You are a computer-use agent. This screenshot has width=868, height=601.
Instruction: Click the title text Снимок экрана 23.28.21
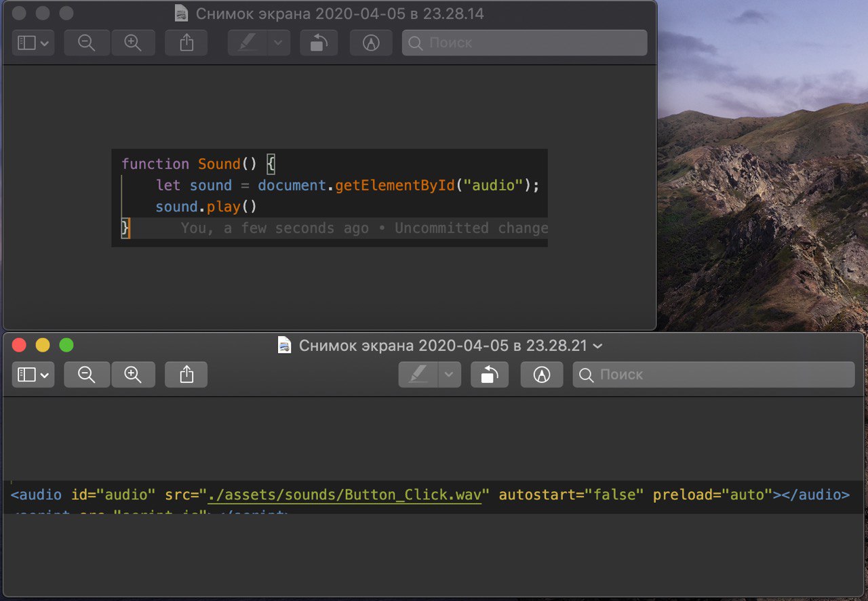click(x=443, y=346)
